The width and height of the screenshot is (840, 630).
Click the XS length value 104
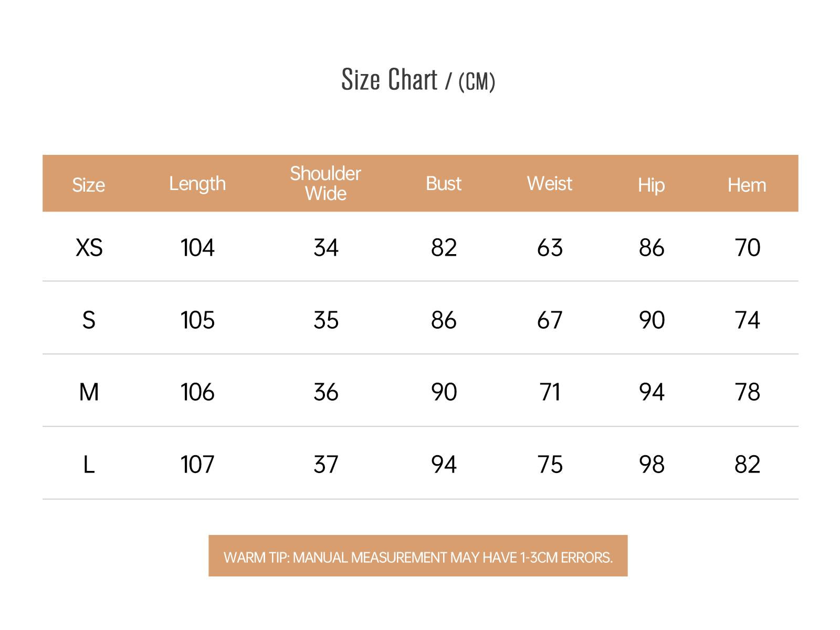click(x=197, y=248)
